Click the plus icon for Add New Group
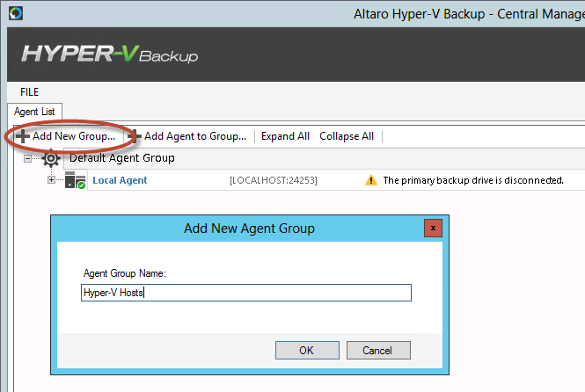Screen dimensions: 585x392 tap(23, 136)
